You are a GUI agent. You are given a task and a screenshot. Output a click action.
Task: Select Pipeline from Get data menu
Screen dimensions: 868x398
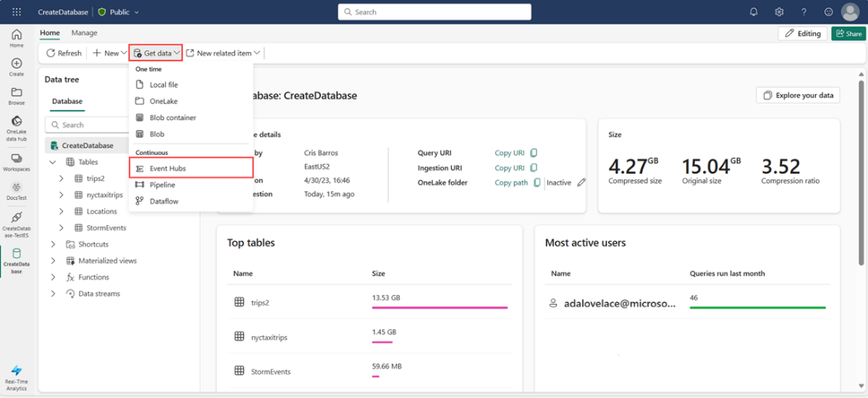click(x=191, y=185)
